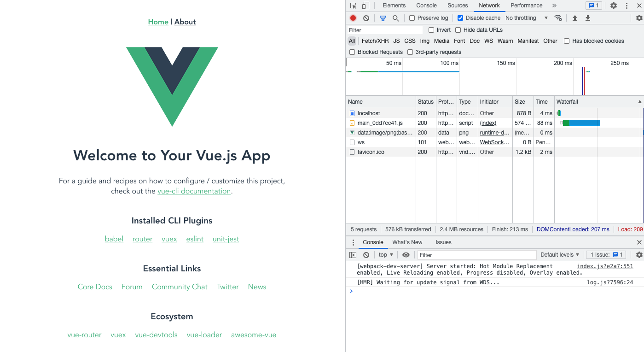Clear the network log icon

366,18
